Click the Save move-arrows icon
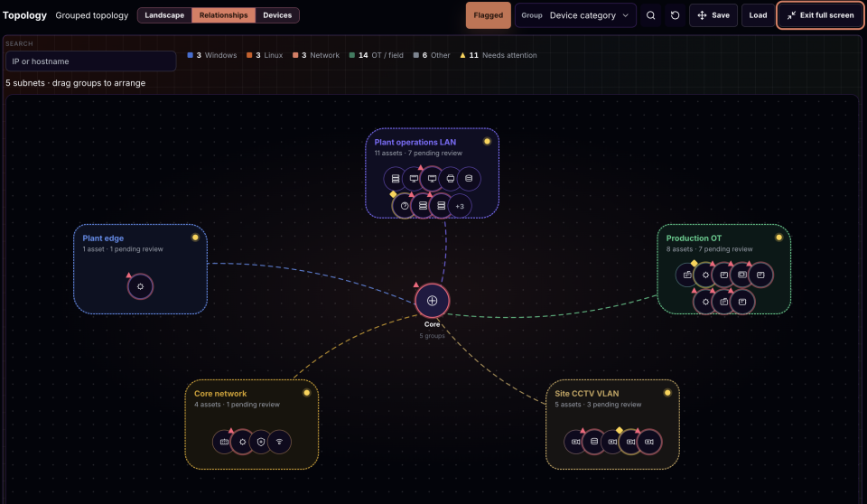The image size is (867, 504). click(x=702, y=15)
